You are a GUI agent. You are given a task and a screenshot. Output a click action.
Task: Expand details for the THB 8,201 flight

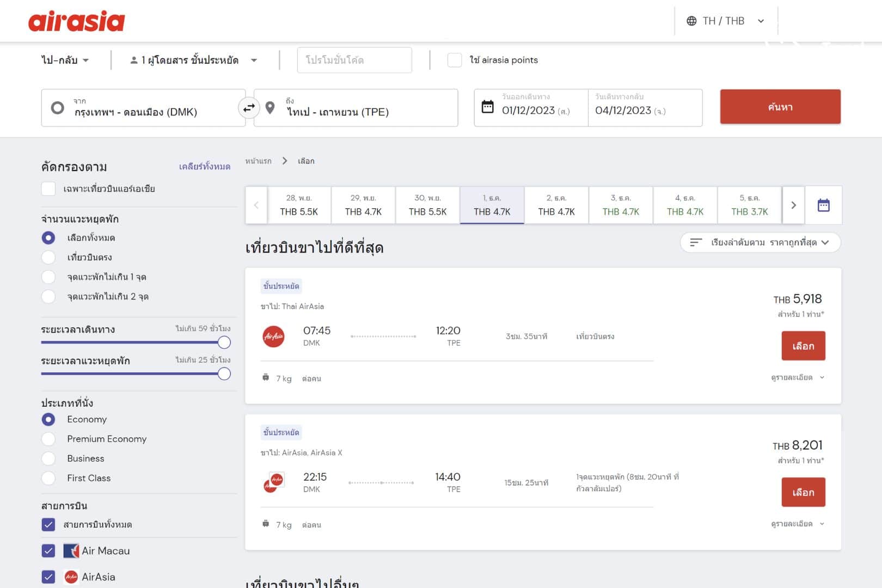click(798, 524)
